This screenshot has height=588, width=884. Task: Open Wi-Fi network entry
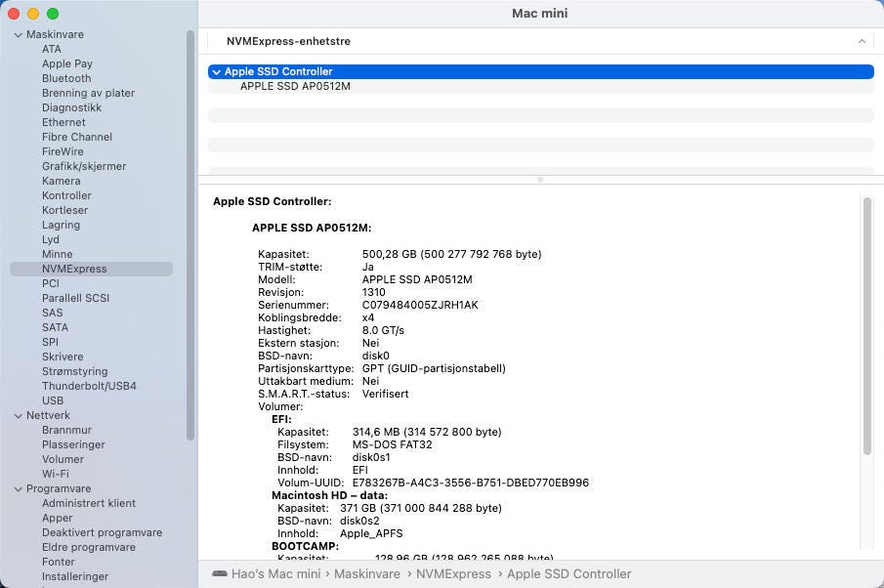pos(56,474)
